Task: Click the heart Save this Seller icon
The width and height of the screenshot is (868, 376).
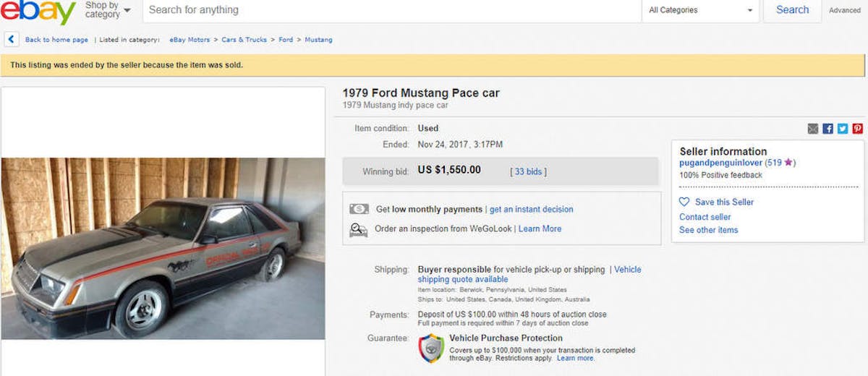Action: pyautogui.click(x=684, y=202)
